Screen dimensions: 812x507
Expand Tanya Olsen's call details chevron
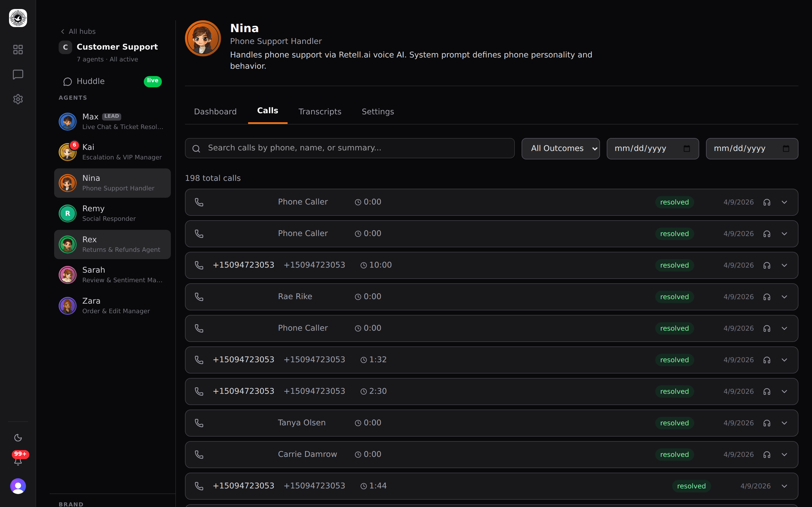(784, 423)
